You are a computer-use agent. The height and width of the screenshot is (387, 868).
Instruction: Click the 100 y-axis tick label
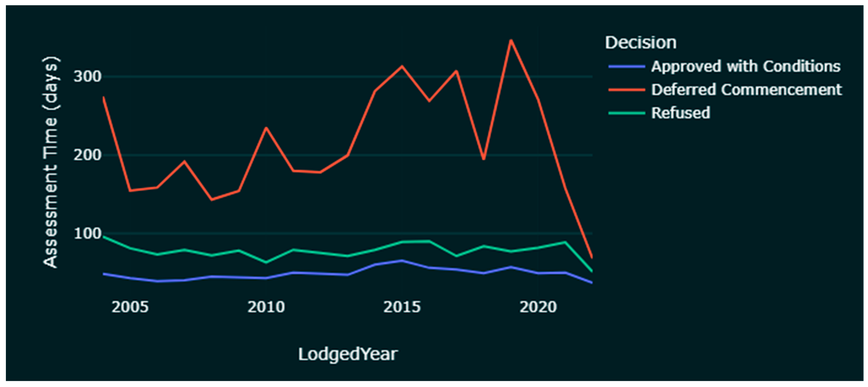(x=88, y=234)
